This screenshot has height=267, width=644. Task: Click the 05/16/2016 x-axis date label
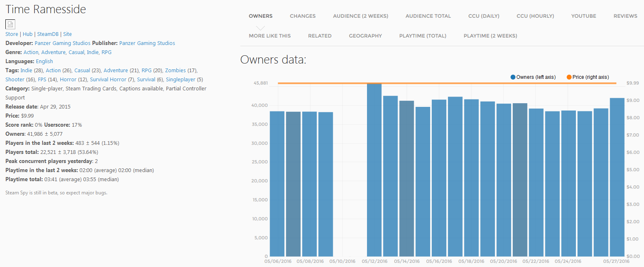(x=439, y=261)
